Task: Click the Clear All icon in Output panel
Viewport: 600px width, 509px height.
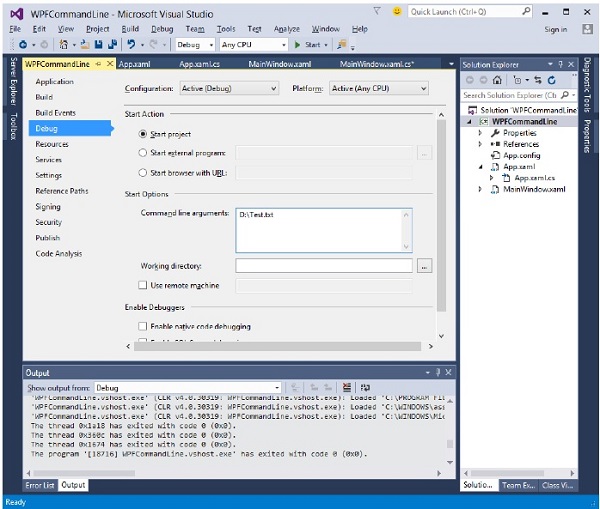Action: click(346, 387)
